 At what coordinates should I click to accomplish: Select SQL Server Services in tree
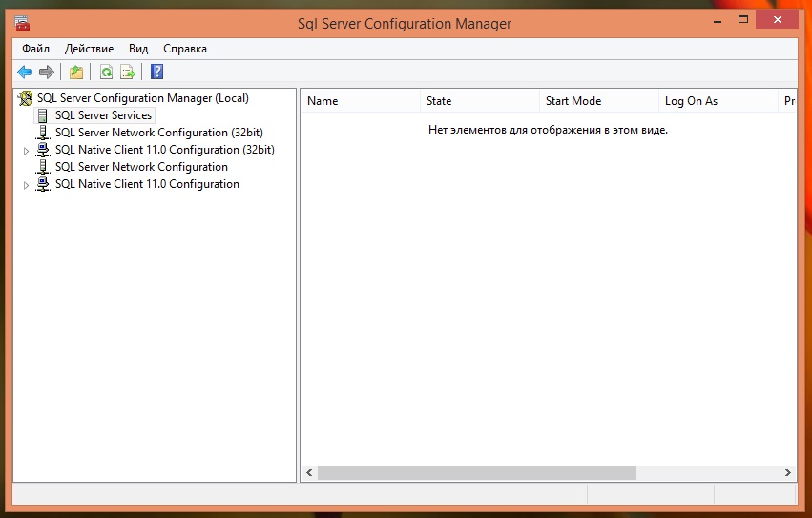[x=104, y=115]
